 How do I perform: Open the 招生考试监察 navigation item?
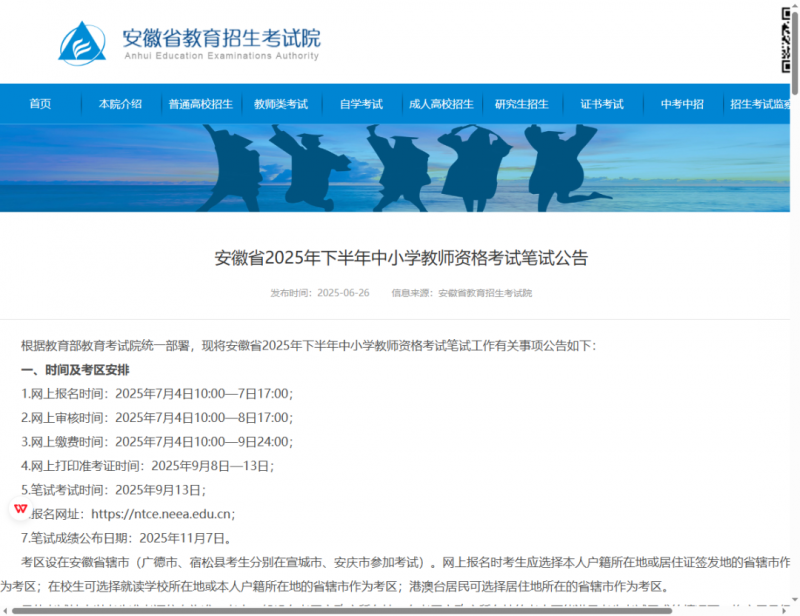762,104
